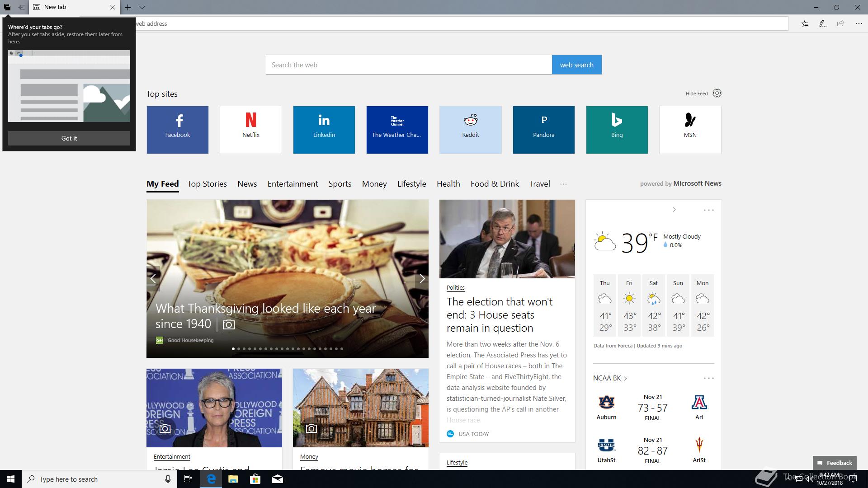Screen dimensions: 868x488
Task: Go to previous slide in carousel
Action: 153,279
